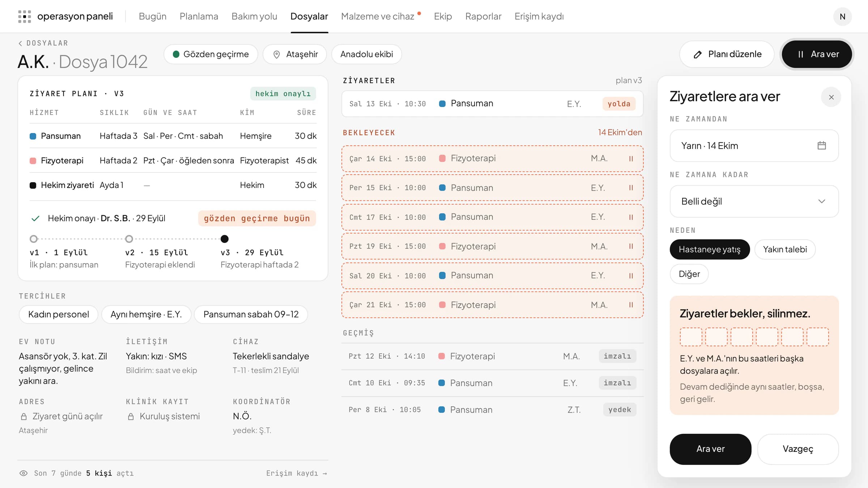Image resolution: width=868 pixels, height=488 pixels.
Task: Click the v1 · 1 Eylül timeline dot
Action: click(34, 239)
